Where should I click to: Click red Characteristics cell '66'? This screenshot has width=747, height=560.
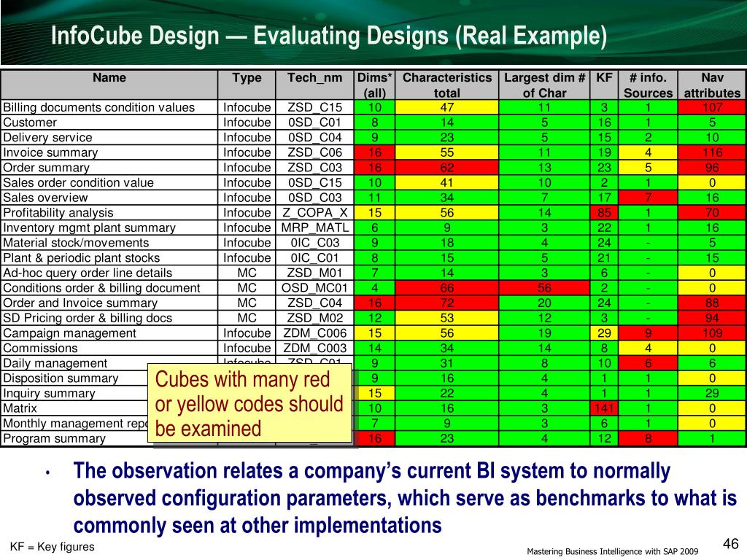pos(447,288)
